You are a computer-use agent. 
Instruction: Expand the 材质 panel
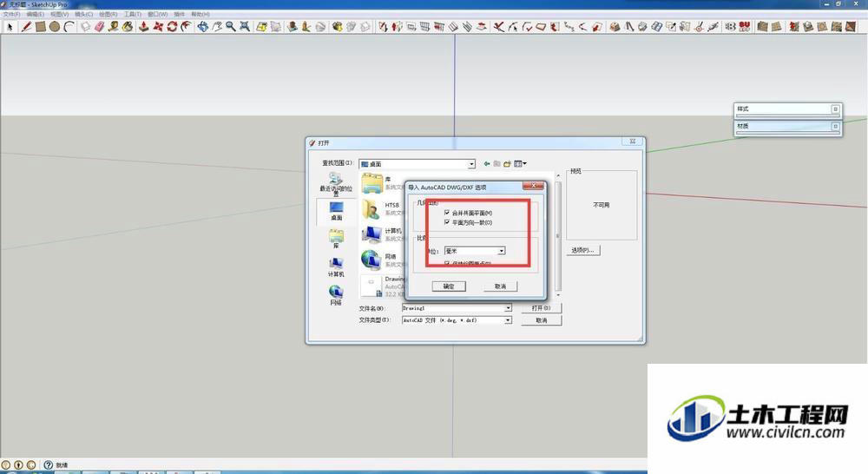coord(836,127)
